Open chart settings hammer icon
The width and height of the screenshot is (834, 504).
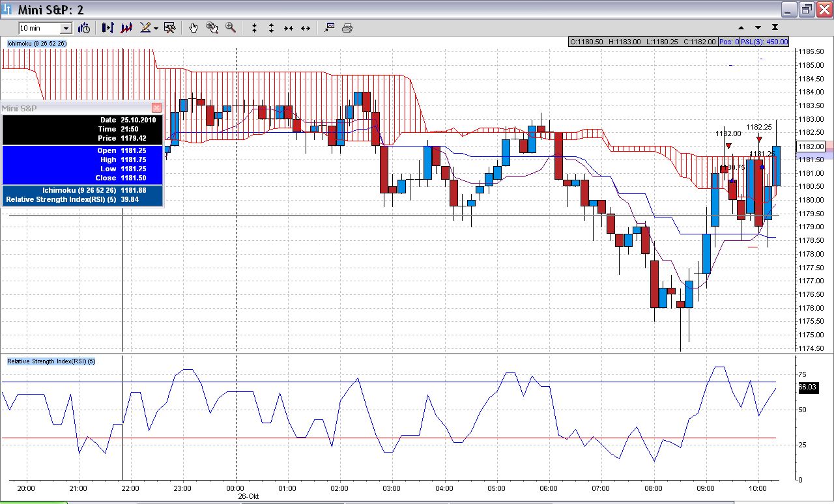click(x=170, y=28)
